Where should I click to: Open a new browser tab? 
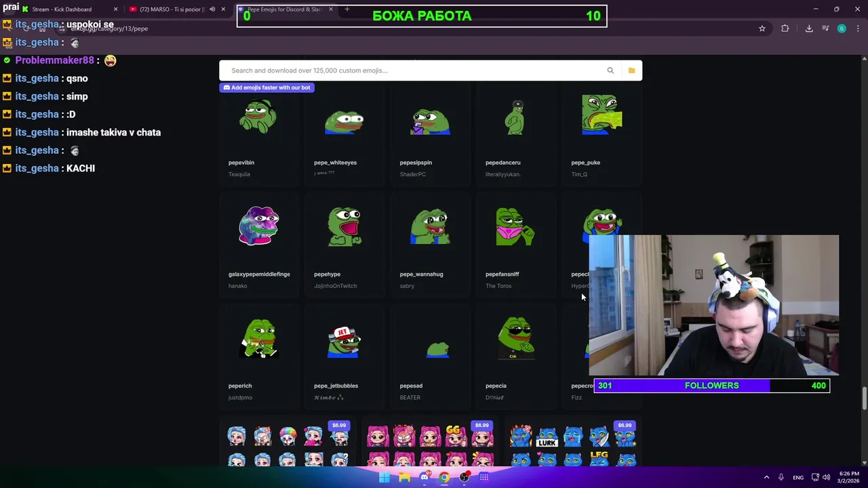(x=347, y=9)
